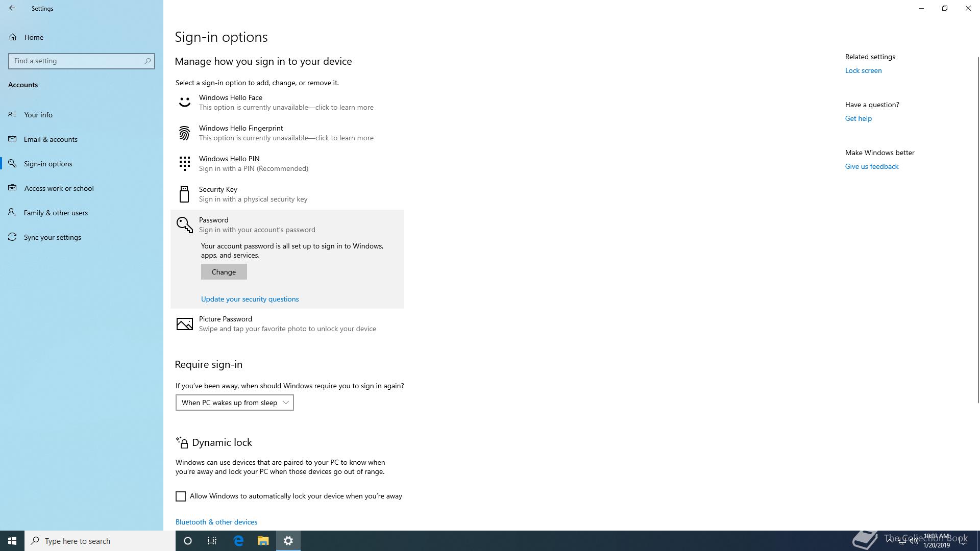Image resolution: width=980 pixels, height=551 pixels.
Task: Click the Password key icon
Action: pos(184,224)
